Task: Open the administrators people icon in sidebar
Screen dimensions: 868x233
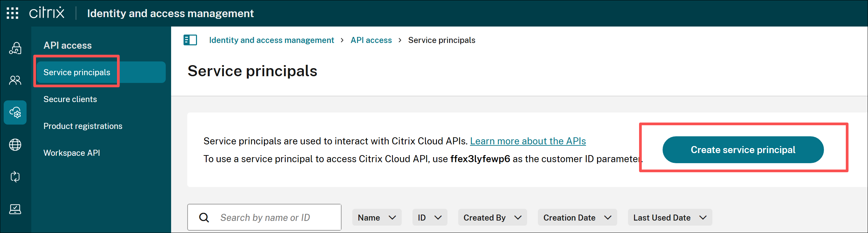Action: (x=15, y=80)
